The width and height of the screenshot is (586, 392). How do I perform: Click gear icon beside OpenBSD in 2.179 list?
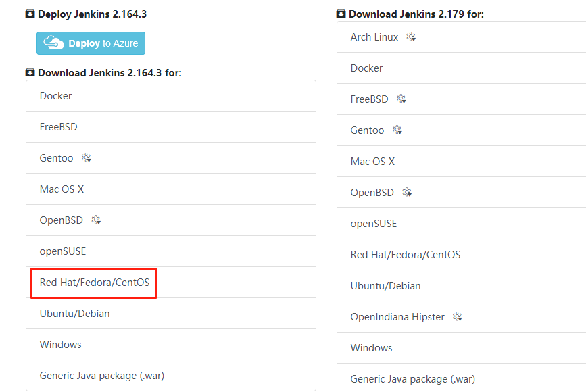point(407,192)
